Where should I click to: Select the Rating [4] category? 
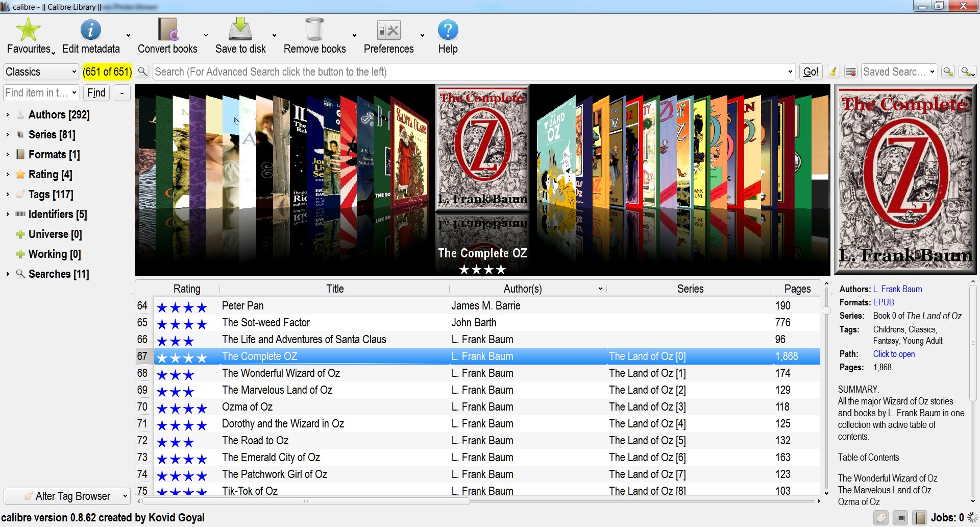coord(50,174)
